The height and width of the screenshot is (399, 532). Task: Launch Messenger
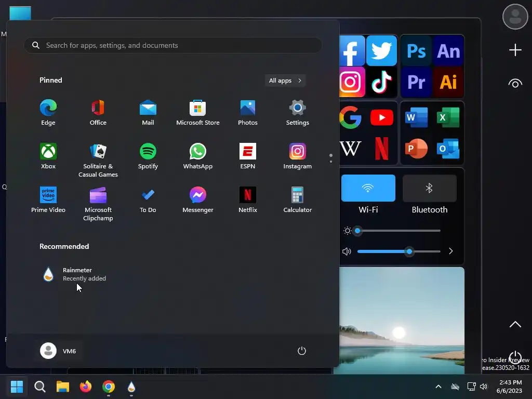tap(198, 200)
